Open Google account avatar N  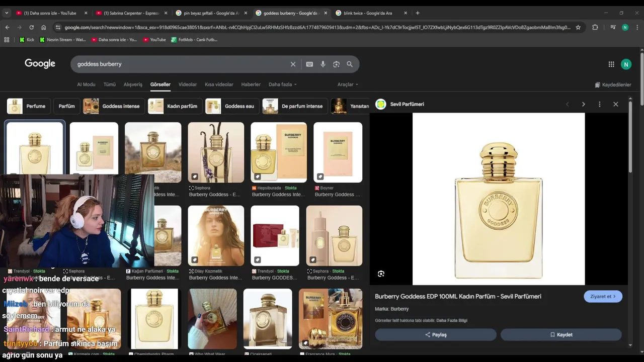[x=626, y=64]
